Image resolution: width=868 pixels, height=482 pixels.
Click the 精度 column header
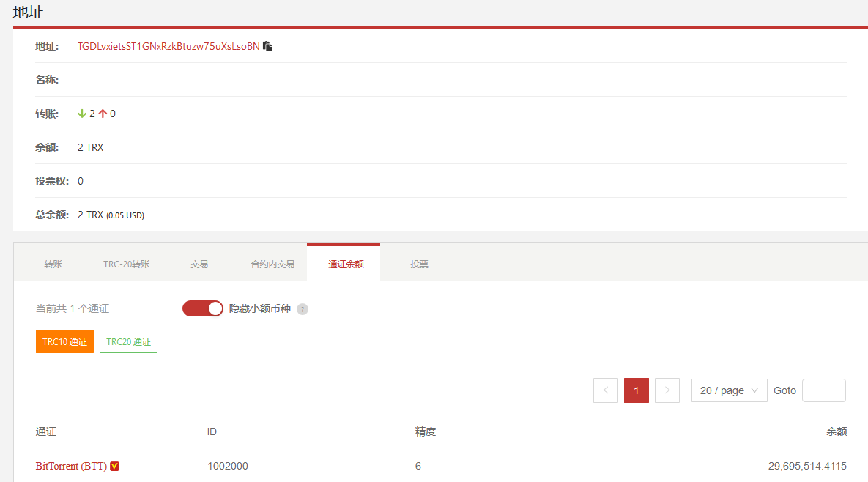(x=425, y=431)
